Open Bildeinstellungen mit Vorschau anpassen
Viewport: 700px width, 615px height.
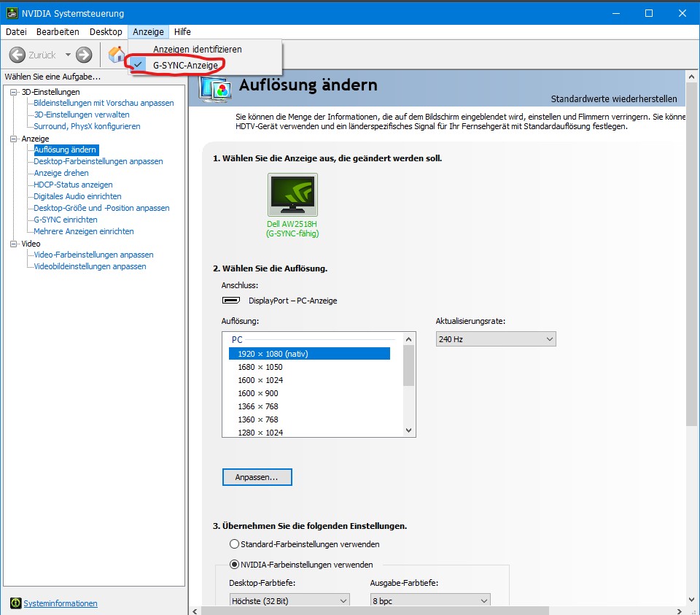104,103
